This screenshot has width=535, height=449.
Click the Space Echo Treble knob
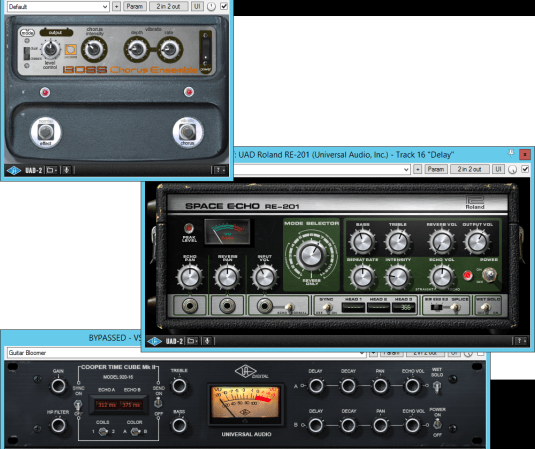(x=397, y=242)
